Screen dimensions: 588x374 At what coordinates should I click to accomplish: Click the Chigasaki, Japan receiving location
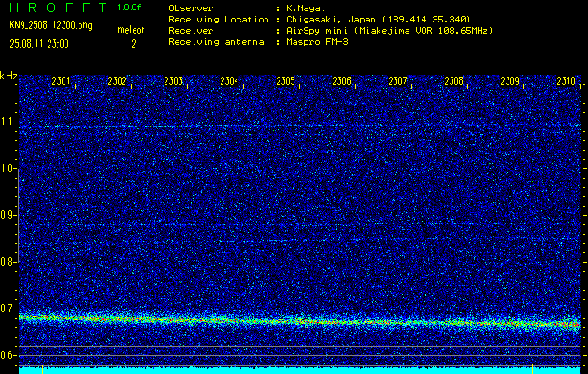coord(378,20)
